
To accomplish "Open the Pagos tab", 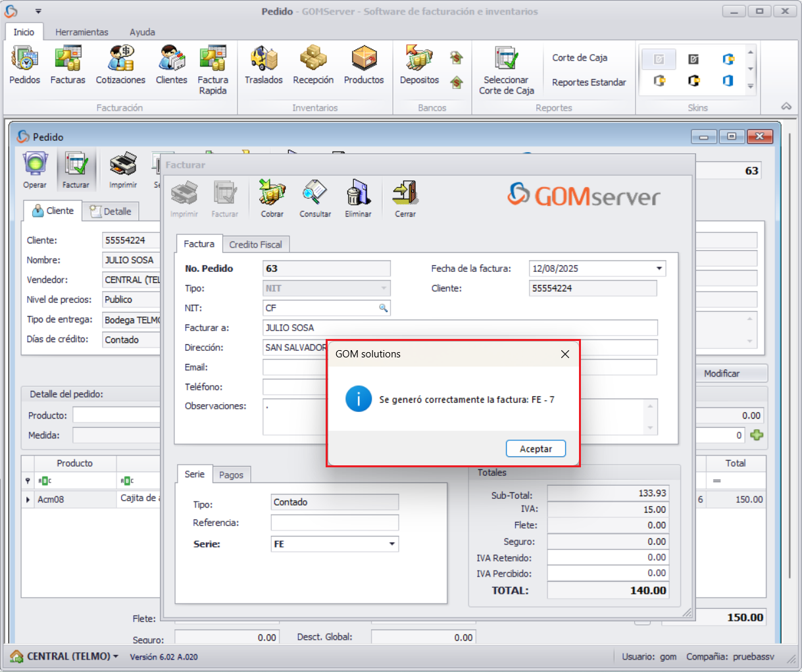I will [231, 475].
